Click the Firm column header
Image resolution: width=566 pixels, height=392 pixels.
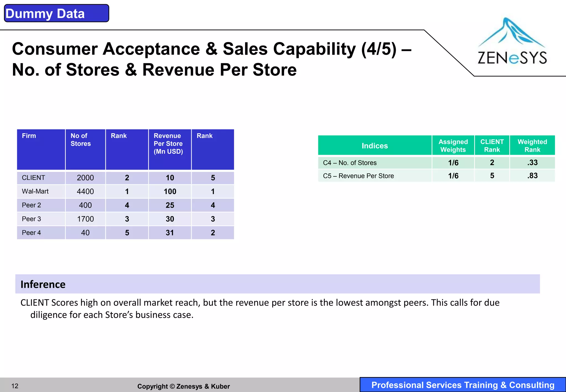[x=41, y=150]
